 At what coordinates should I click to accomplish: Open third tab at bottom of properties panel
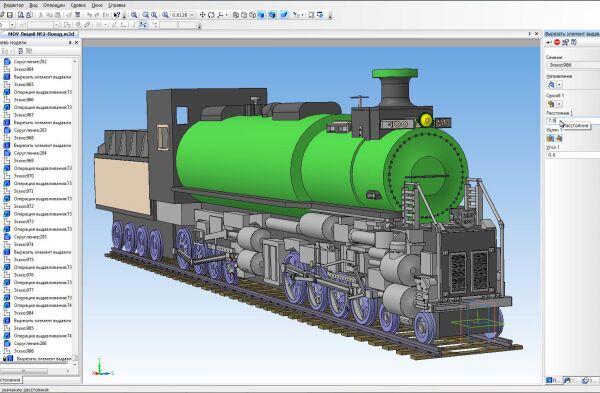point(590,380)
